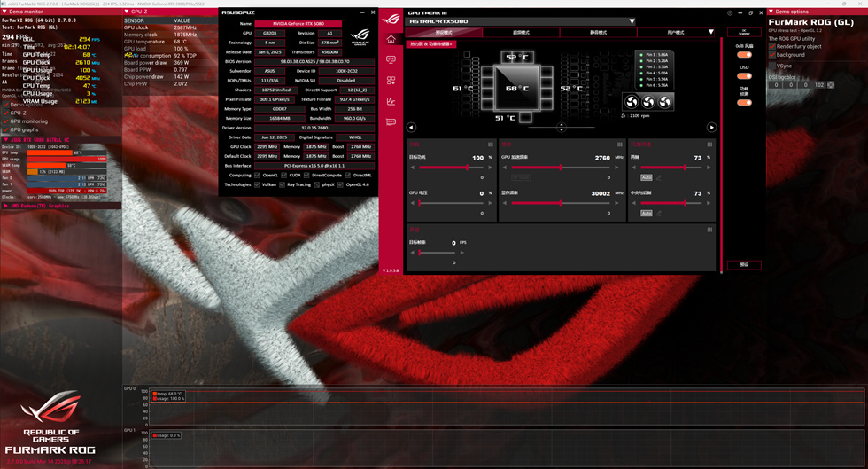Switch to the OC mode tab
The width and height of the screenshot is (868, 469).
tap(521, 33)
